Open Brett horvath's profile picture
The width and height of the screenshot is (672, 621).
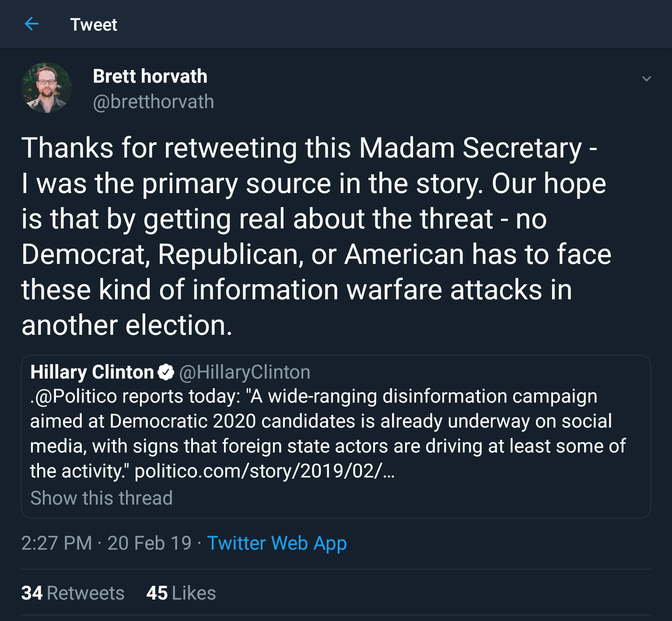click(46, 88)
